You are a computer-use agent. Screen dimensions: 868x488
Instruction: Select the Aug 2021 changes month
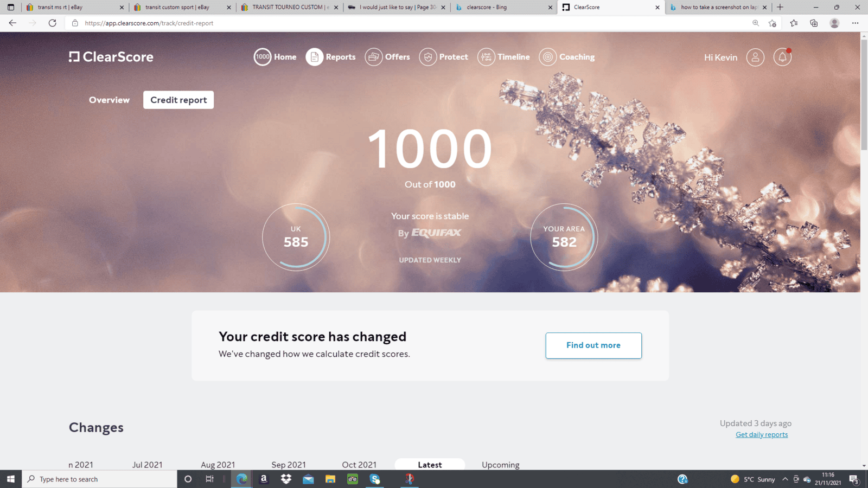[218, 465]
